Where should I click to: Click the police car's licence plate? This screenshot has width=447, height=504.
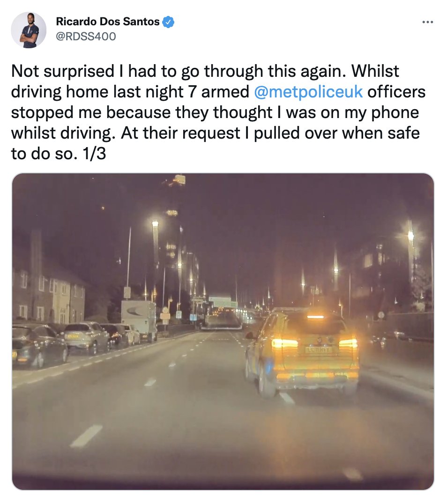pos(317,350)
